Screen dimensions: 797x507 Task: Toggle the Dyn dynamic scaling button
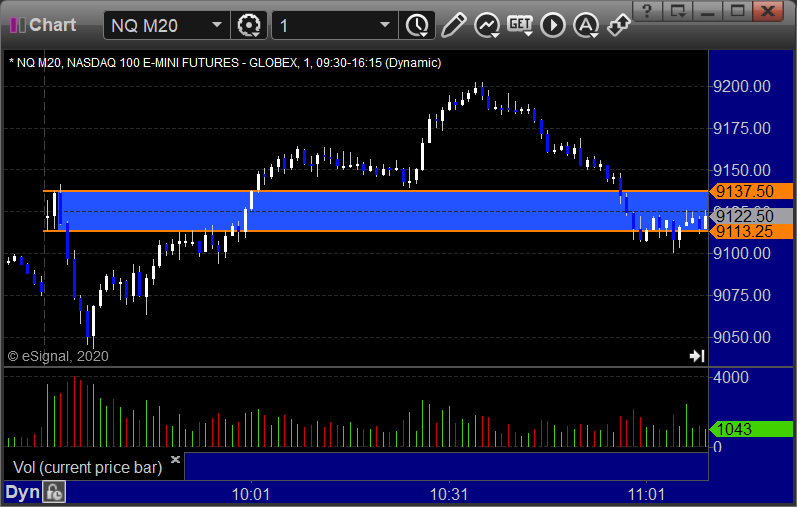pos(22,492)
